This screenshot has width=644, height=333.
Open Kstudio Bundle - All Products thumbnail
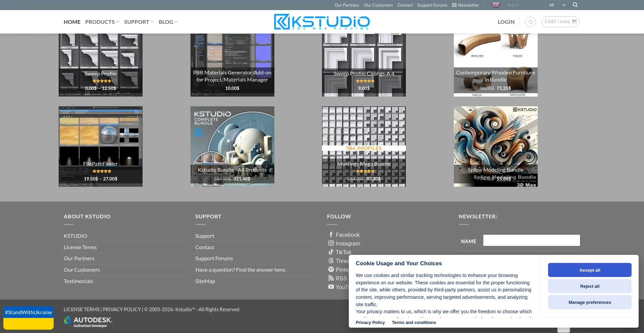232,147
